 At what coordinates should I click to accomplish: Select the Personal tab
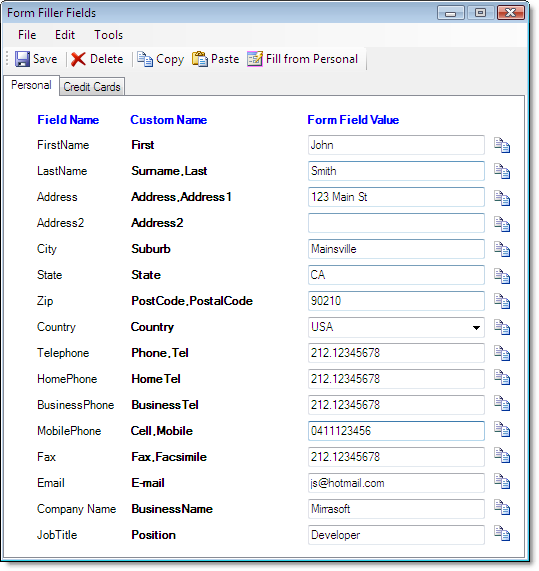[31, 85]
